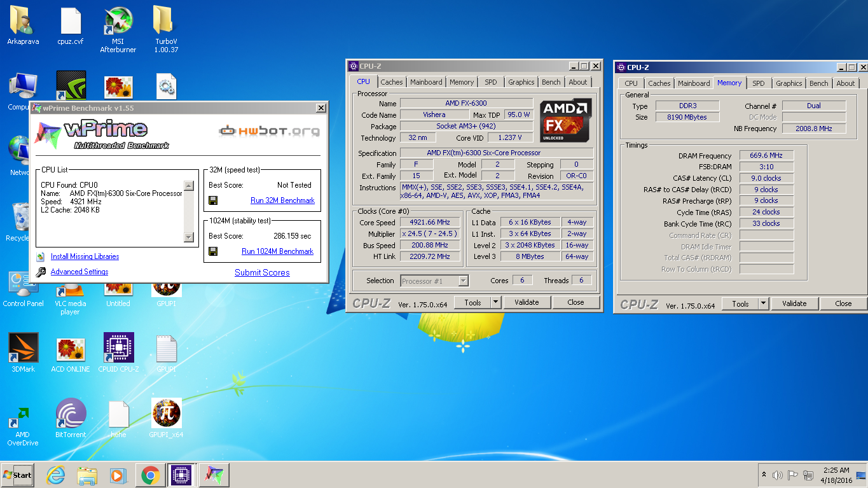Viewport: 868px width, 488px height.
Task: Open Internet Explorer from the taskbar
Action: point(56,475)
